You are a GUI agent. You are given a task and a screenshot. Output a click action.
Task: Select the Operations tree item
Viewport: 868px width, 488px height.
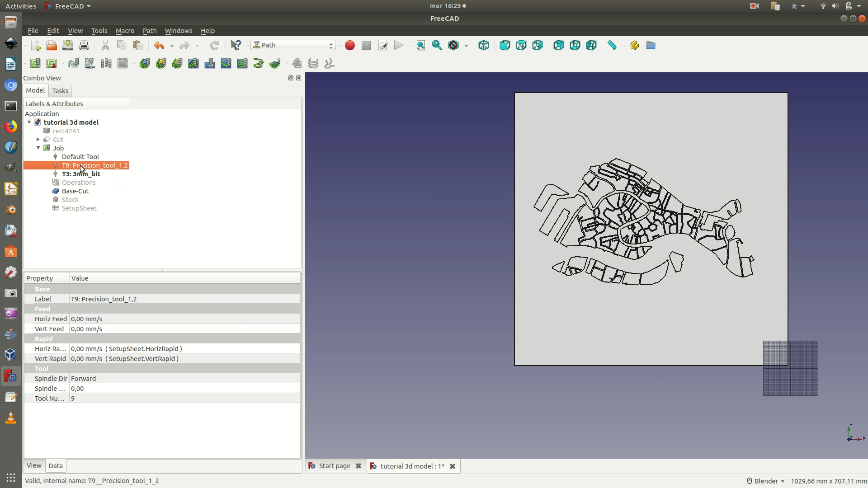(79, 183)
